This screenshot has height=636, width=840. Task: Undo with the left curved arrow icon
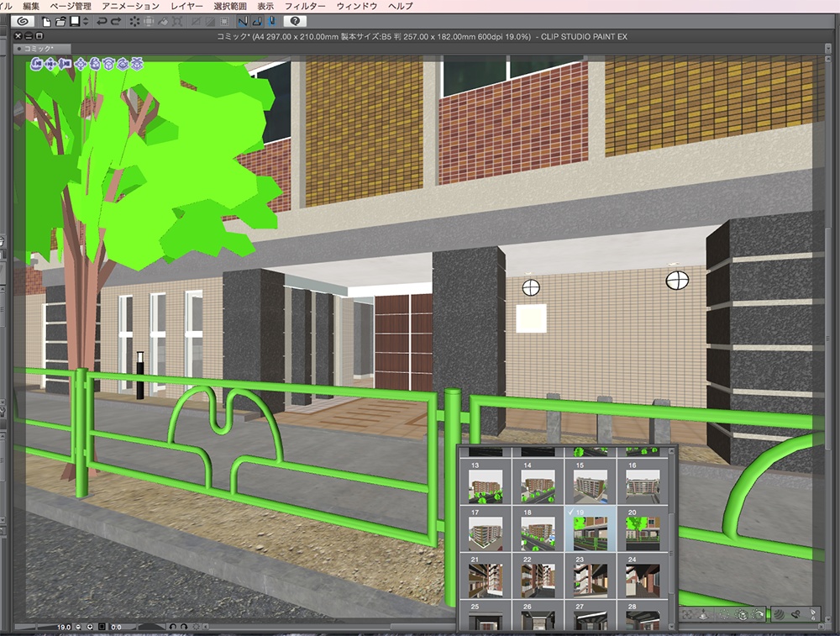tap(101, 22)
